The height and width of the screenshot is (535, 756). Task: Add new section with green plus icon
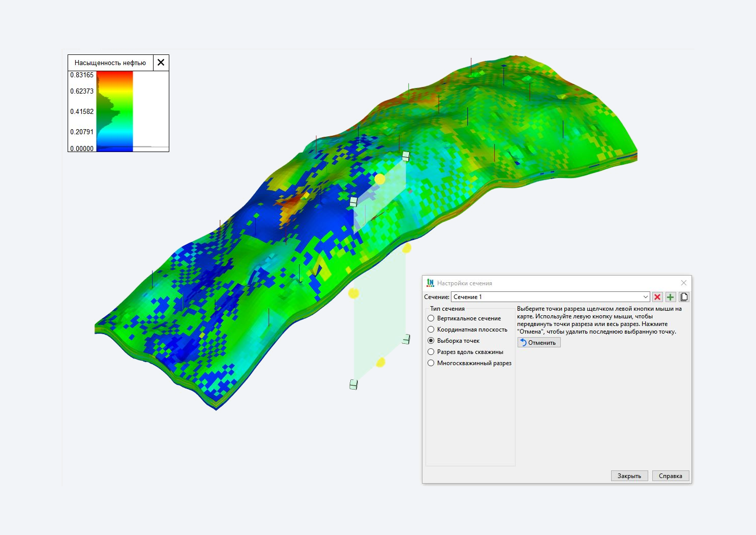coord(671,297)
